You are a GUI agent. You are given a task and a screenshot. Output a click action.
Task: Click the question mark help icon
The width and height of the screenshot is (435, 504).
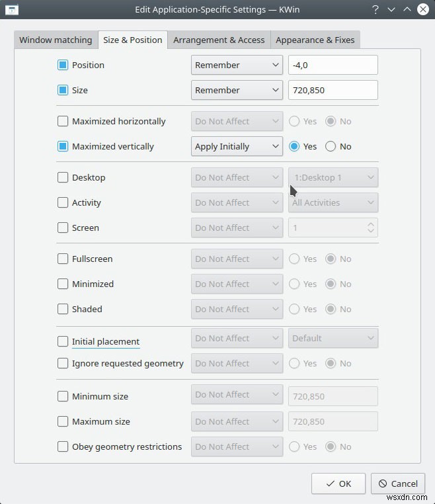375,9
